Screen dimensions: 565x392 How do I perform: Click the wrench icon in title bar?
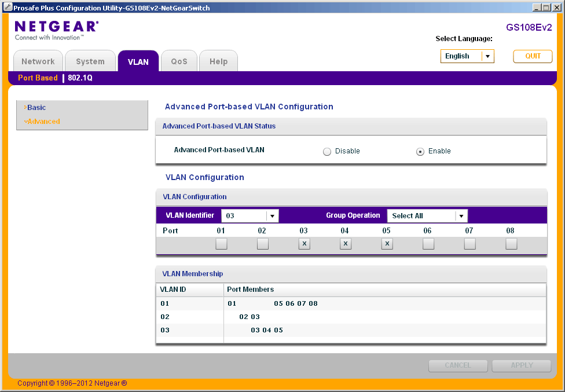coord(8,7)
